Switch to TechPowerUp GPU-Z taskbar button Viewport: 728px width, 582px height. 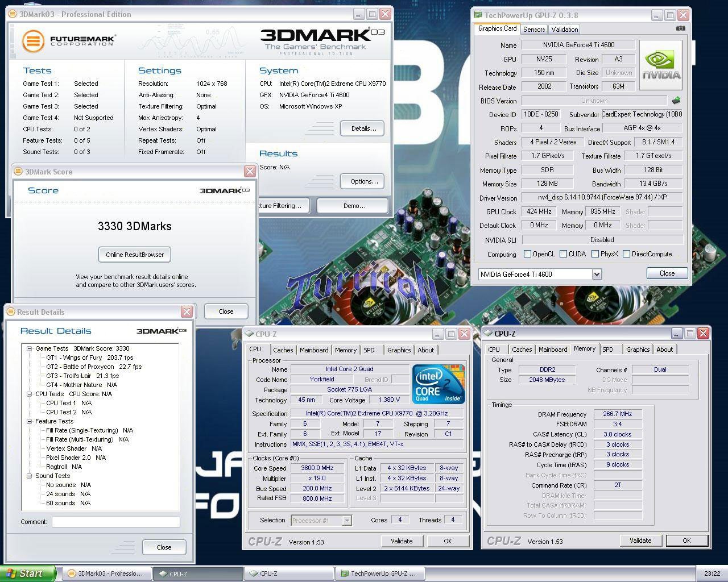point(380,573)
